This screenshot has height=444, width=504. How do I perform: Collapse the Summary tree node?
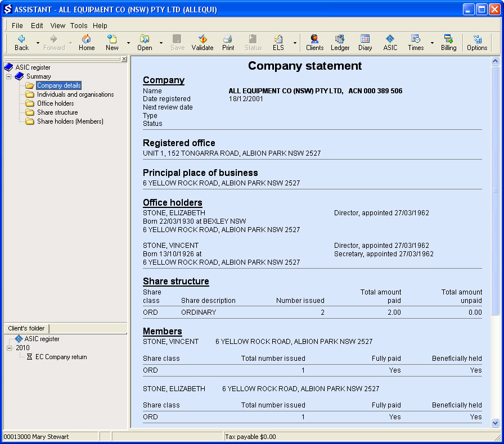click(9, 76)
